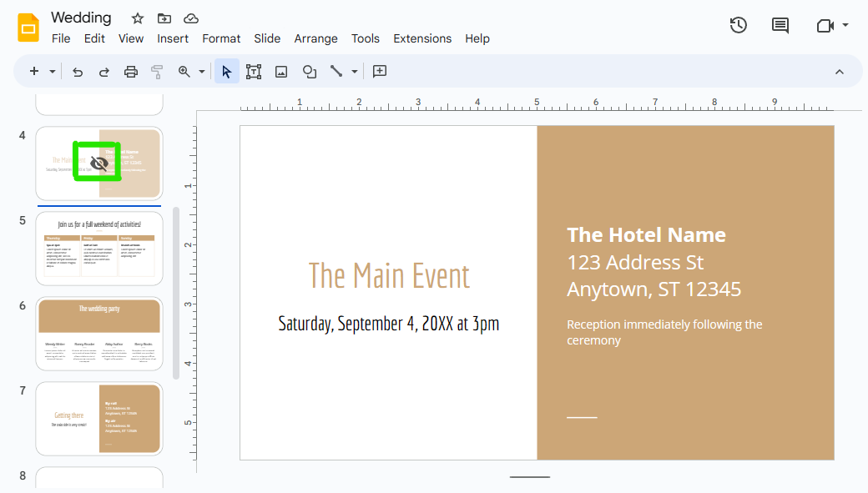868x493 pixels.
Task: Click the vertical ruler beside the slide
Action: point(189,293)
